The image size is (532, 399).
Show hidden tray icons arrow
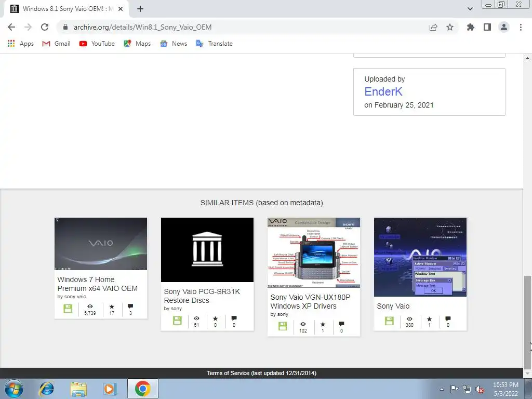[x=442, y=389]
